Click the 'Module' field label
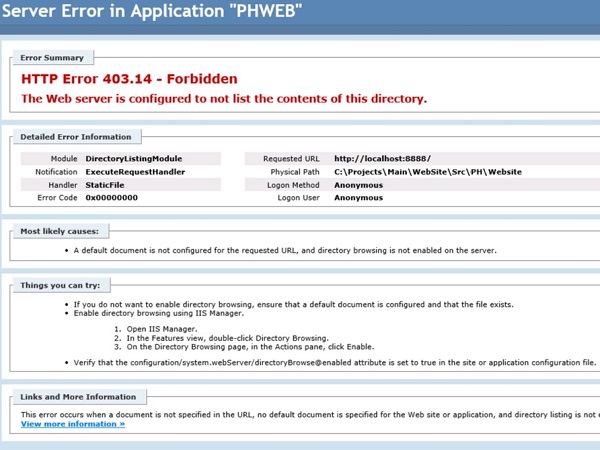600x450 pixels. pyautogui.click(x=64, y=159)
